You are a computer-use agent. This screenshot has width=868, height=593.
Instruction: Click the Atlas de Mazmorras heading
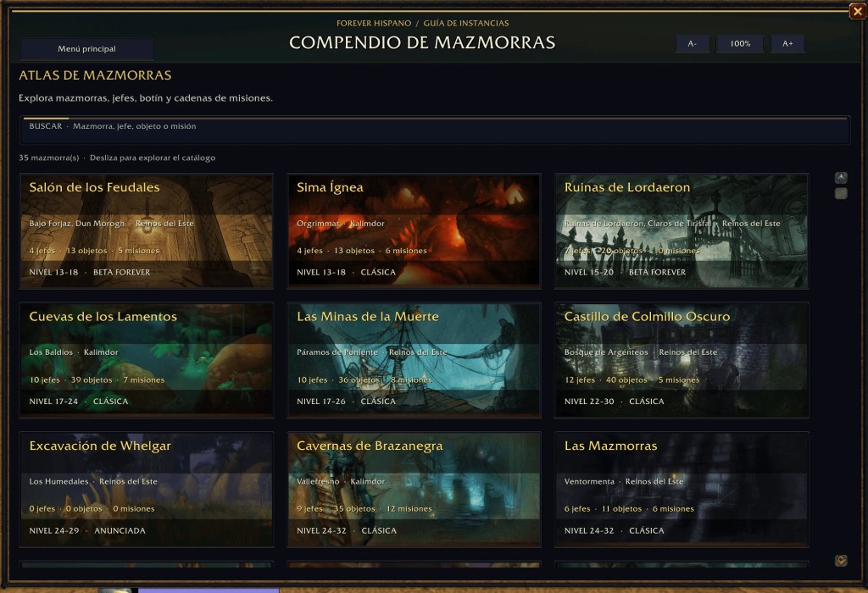(95, 75)
